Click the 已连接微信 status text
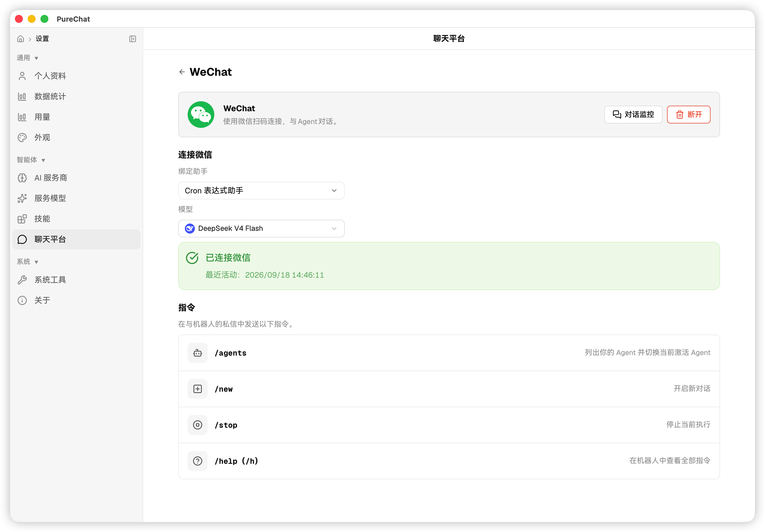This screenshot has height=532, width=765. click(x=228, y=258)
